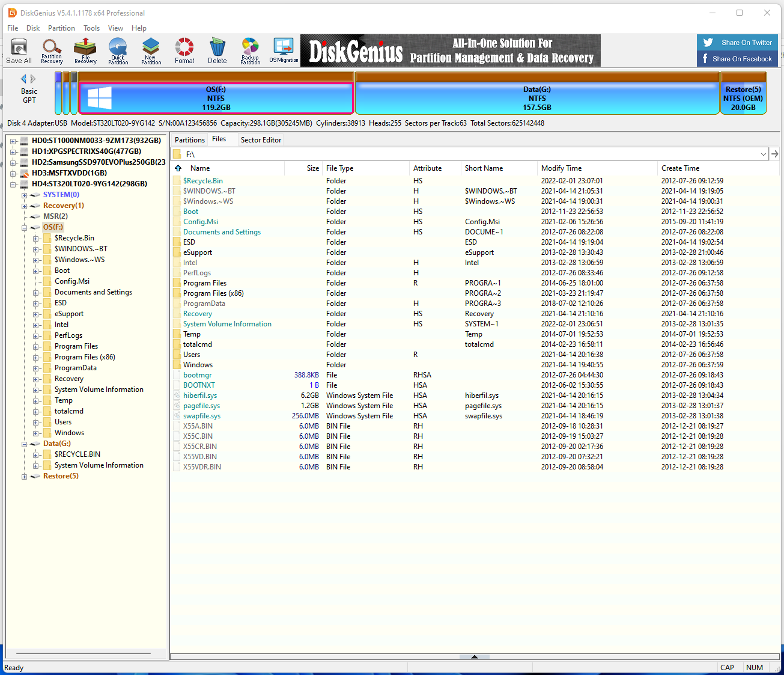Viewport: 784px width, 675px height.
Task: Click the Save All toolbar icon
Action: (x=19, y=51)
